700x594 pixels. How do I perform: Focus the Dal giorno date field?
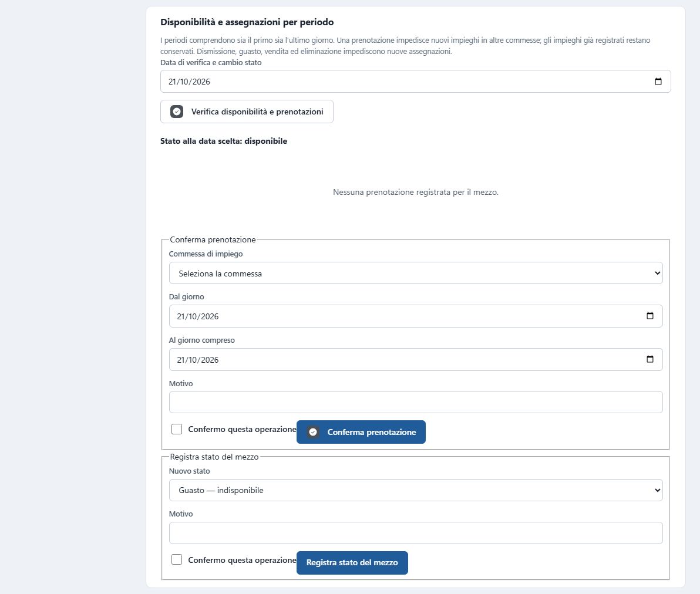pyautogui.click(x=416, y=316)
